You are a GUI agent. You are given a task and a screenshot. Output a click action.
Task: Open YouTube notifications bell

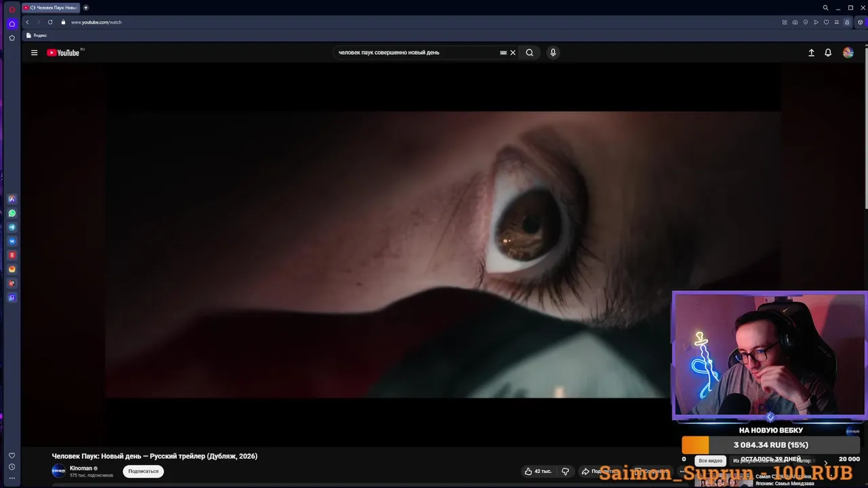828,53
